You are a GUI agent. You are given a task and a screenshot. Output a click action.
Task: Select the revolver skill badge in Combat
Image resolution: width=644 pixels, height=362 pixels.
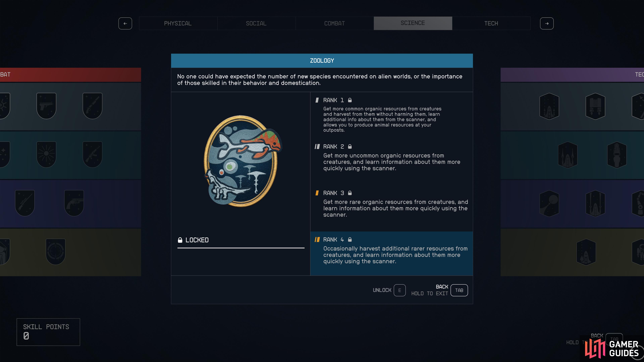pyautogui.click(x=74, y=203)
